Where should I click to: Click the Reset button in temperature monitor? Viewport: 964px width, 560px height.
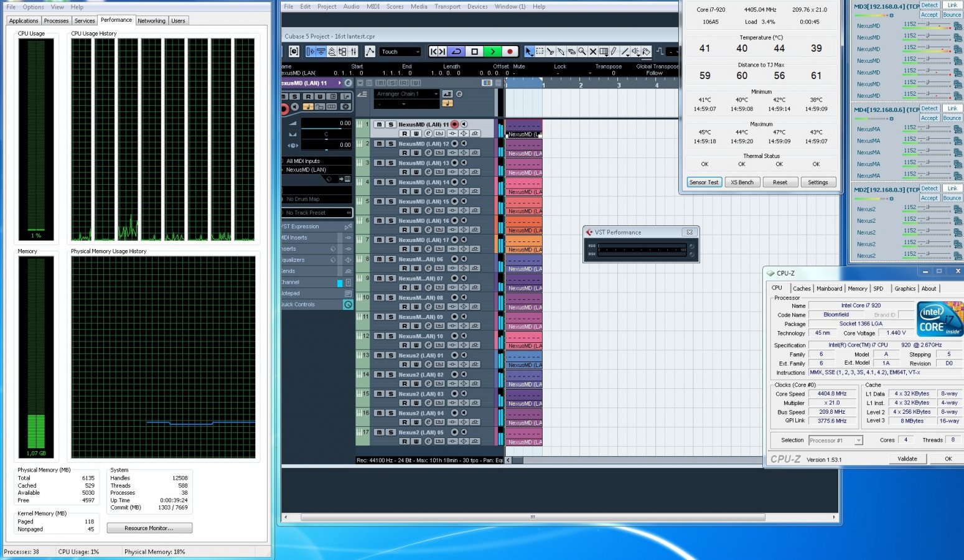pyautogui.click(x=780, y=182)
